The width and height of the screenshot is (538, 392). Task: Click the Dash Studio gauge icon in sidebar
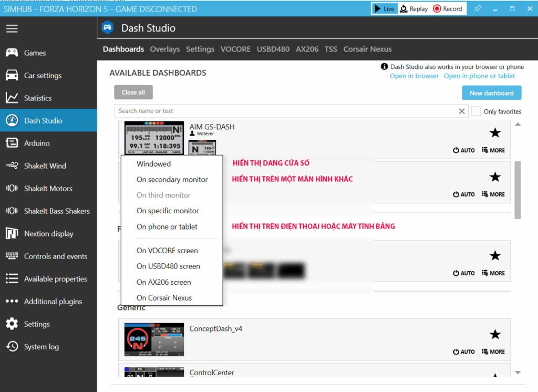(12, 120)
